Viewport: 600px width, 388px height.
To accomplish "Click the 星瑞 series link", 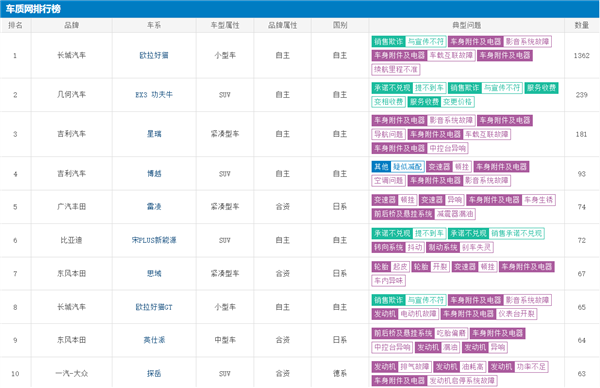I will click(154, 134).
